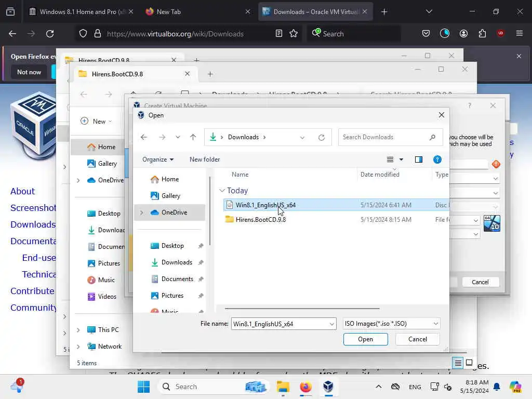Viewport: 532px width, 399px height.
Task: Toggle Firefox reader view
Action: pyautogui.click(x=278, y=34)
